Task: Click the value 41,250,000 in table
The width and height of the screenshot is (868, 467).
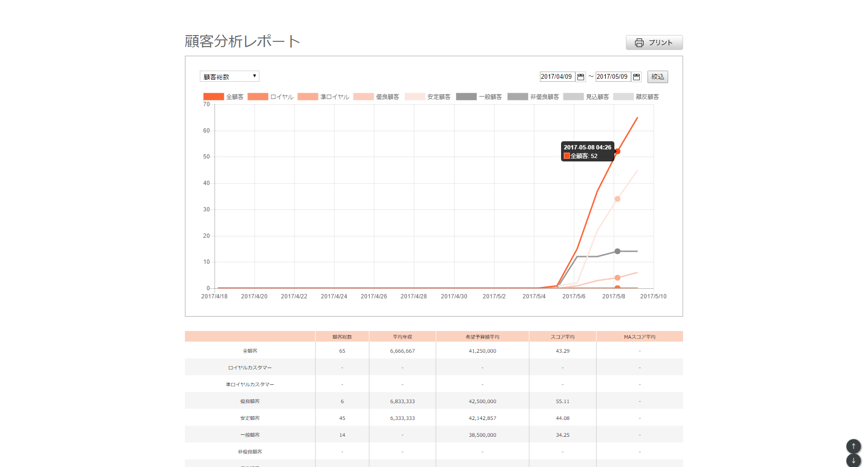Action: click(x=482, y=351)
